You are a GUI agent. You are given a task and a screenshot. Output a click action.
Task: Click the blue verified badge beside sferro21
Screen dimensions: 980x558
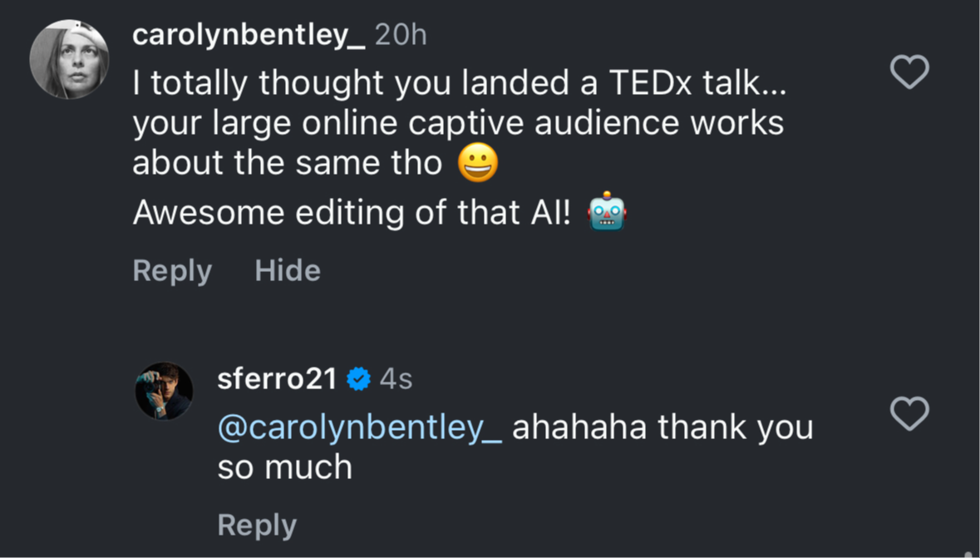359,379
